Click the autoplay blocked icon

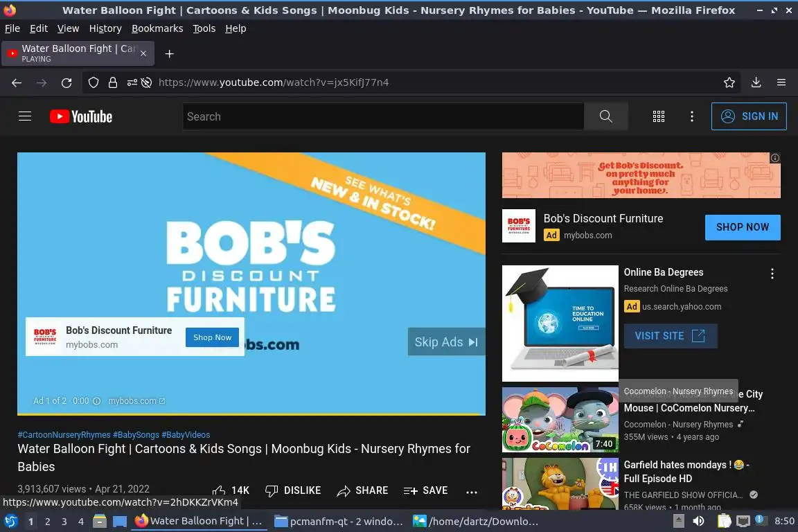tap(147, 82)
